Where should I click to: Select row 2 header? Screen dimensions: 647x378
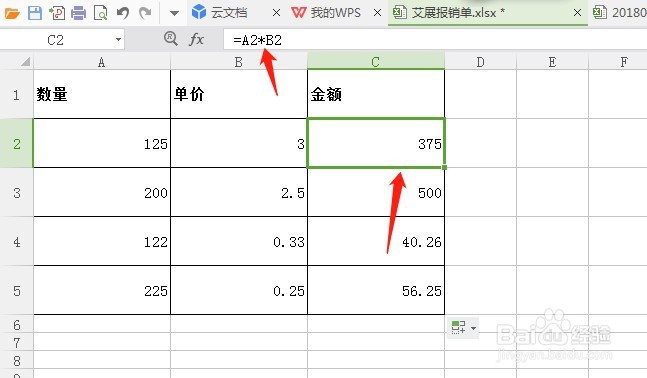[17, 143]
